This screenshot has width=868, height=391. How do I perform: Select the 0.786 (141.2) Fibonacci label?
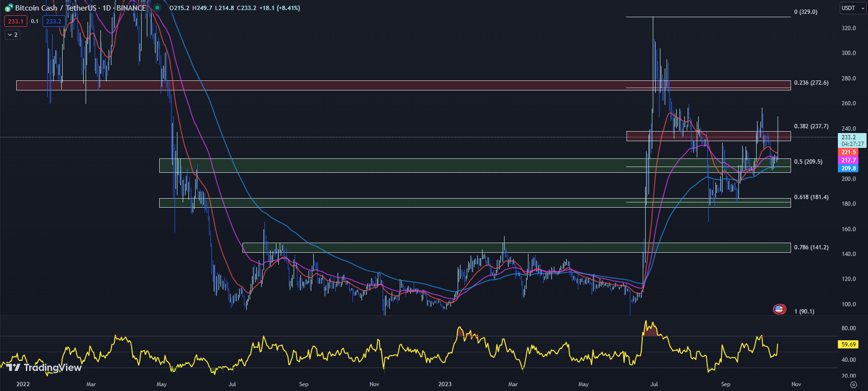coord(811,247)
